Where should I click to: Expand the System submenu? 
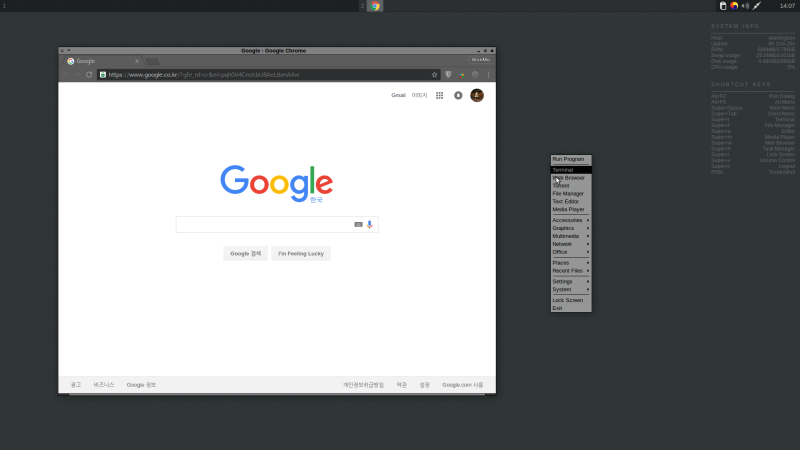pos(571,289)
